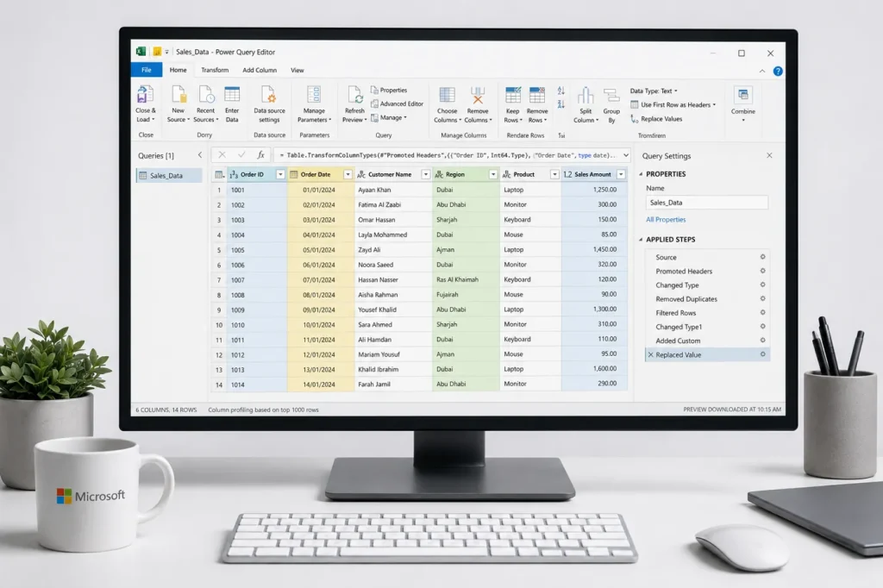Viewport: 883px width, 588px height.
Task: Sort descending with the Z-A icon
Action: click(x=560, y=104)
